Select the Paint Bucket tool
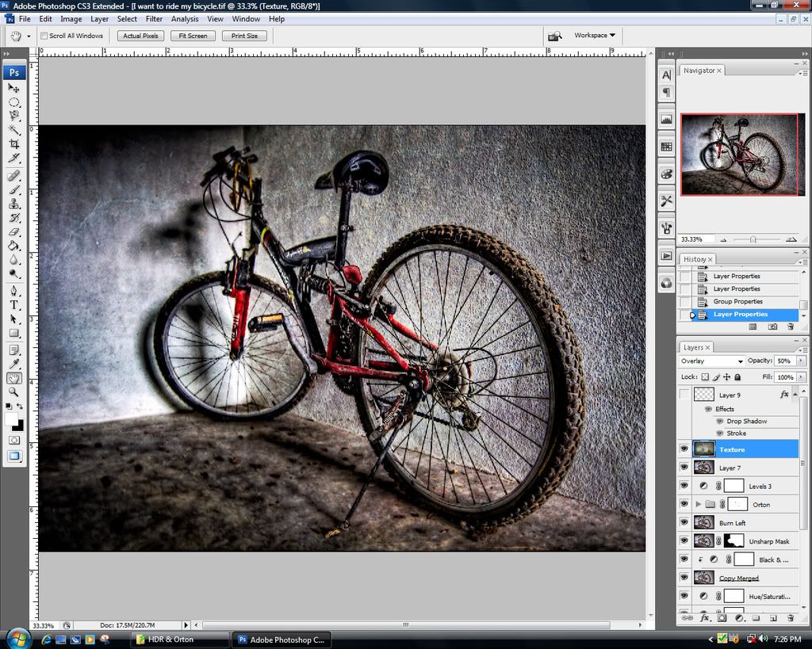The width and height of the screenshot is (812, 649). point(14,246)
